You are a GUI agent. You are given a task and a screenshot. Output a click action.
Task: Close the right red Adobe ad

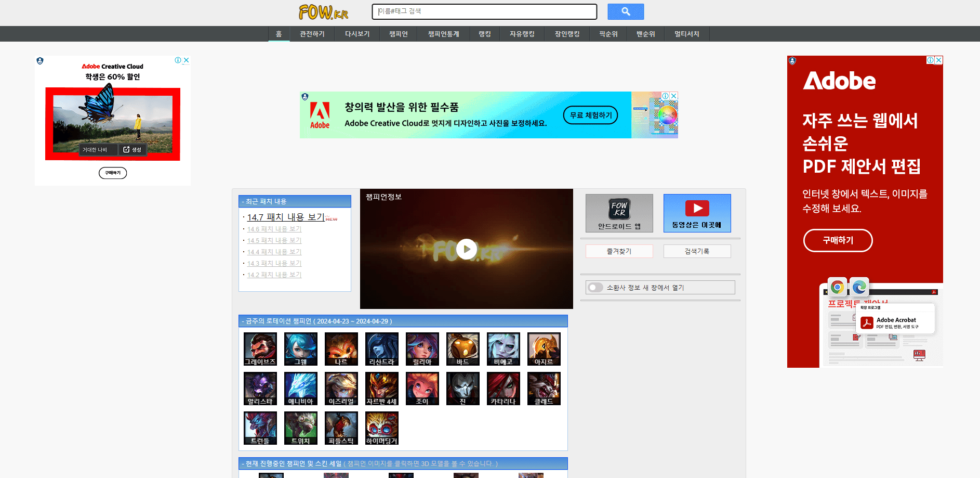tap(939, 60)
